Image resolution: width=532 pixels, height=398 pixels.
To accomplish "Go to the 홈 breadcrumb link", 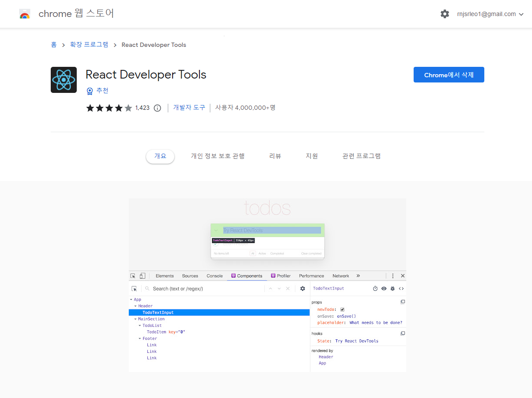I will [x=54, y=45].
